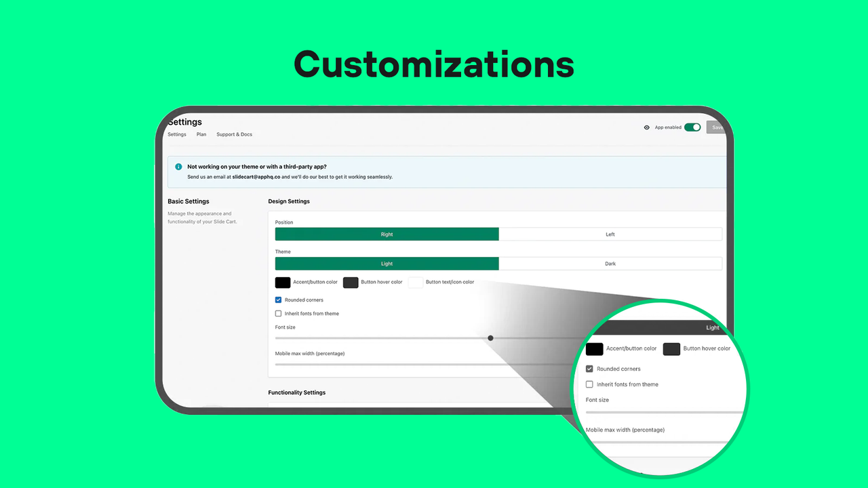868x488 pixels.
Task: Check Rounded corners in the magnified inset
Action: coord(589,369)
